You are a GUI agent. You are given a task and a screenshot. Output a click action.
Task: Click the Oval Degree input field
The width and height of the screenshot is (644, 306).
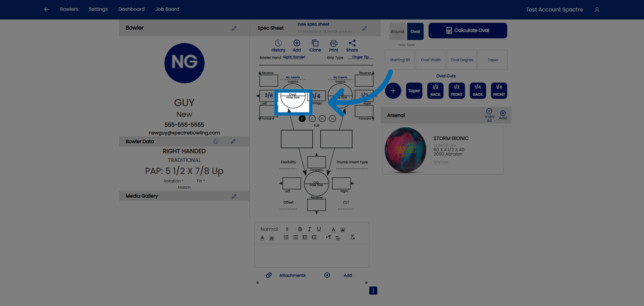(x=462, y=60)
